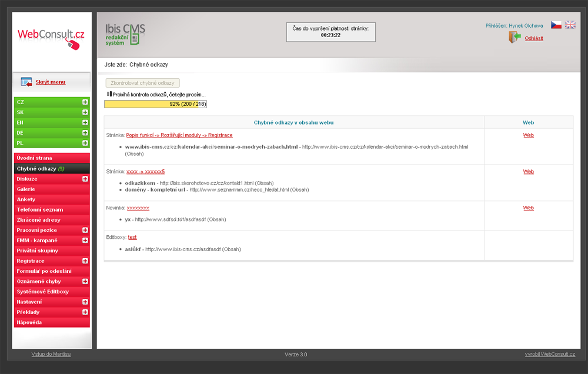
Task: Click the yx broken link entry
Action: click(x=175, y=219)
